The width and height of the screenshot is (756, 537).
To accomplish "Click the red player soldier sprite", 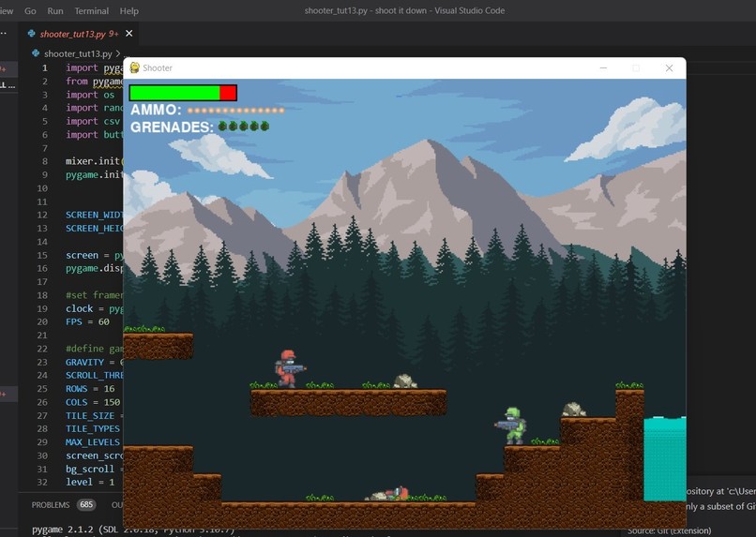I will click(289, 369).
